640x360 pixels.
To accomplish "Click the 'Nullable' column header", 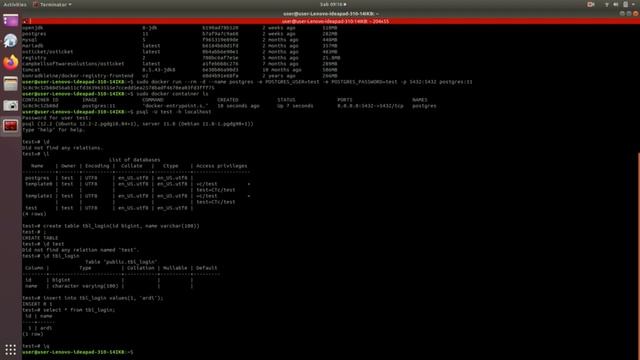I will tap(175, 268).
